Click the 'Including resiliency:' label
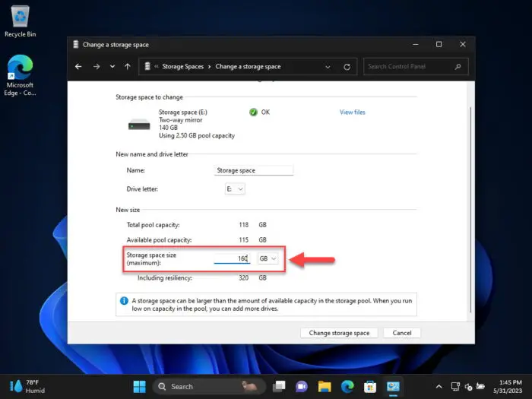Image resolution: width=532 pixels, height=399 pixels. [165, 278]
